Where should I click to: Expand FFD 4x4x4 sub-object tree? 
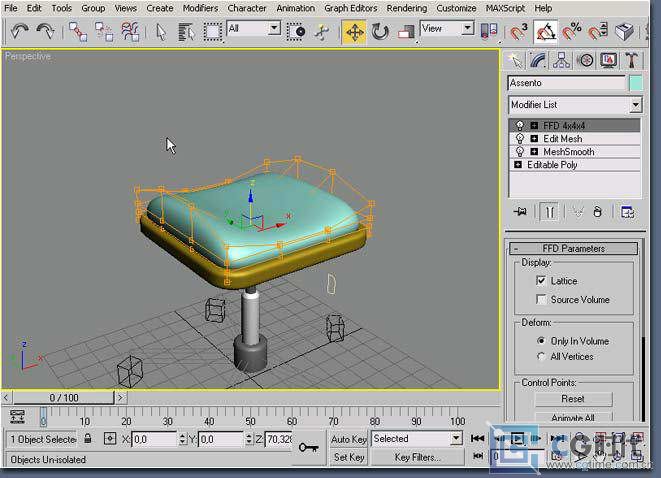534,126
